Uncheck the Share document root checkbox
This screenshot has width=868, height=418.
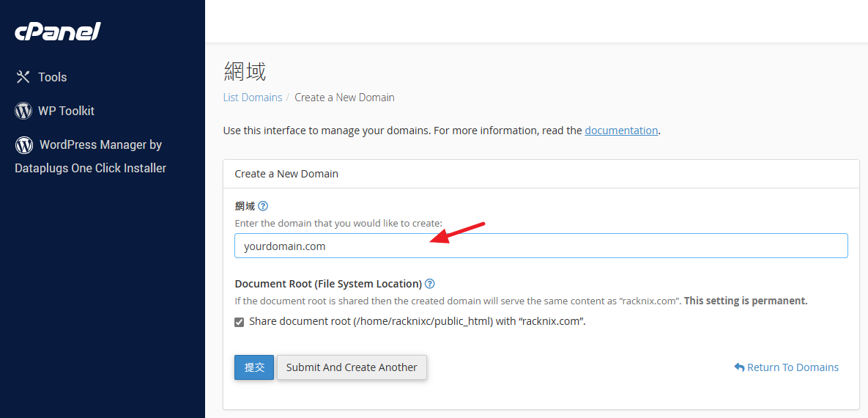pos(240,322)
